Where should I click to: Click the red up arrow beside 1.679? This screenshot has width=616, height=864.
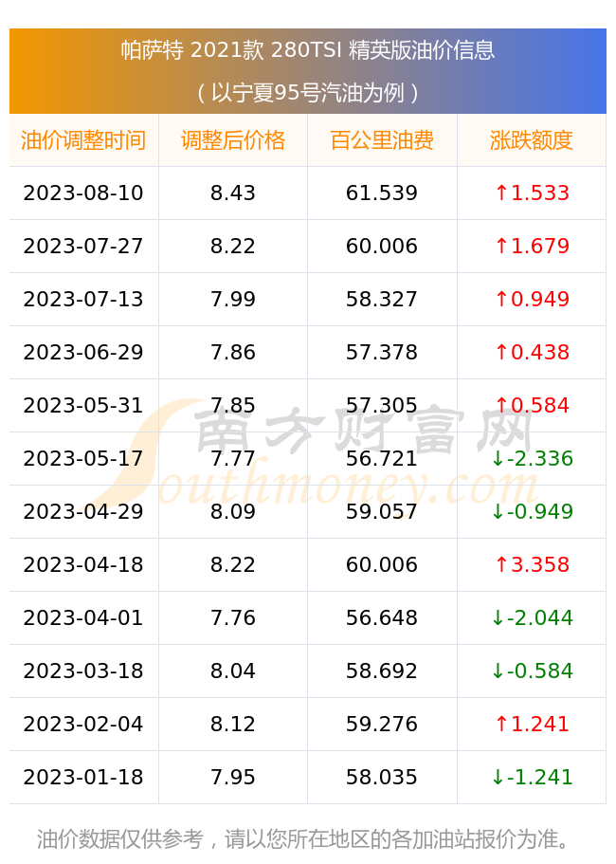coord(501,246)
